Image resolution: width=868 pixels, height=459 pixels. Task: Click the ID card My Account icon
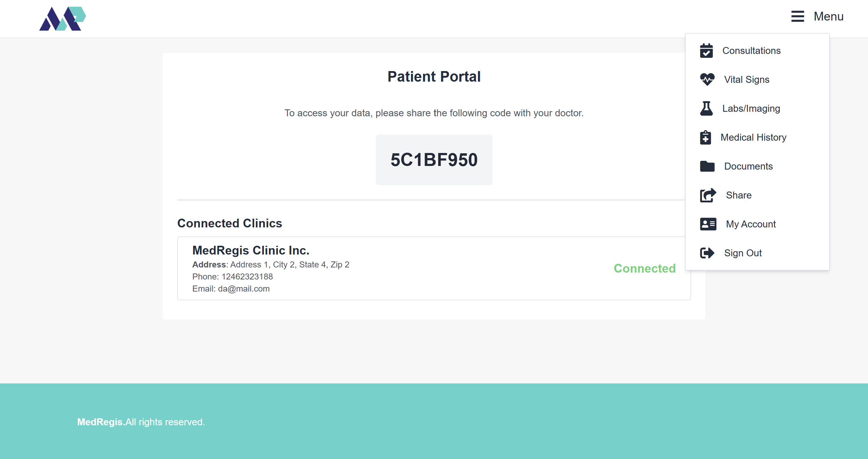(x=708, y=224)
